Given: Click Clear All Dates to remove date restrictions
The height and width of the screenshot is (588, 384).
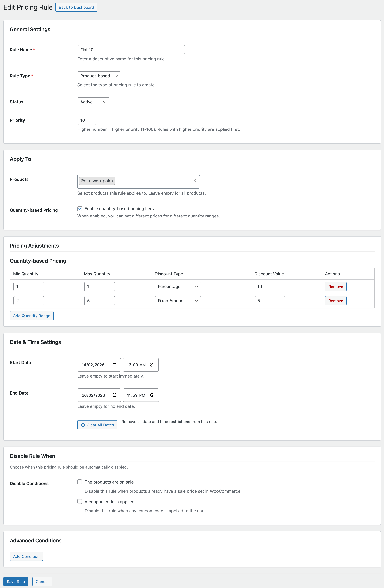Looking at the screenshot, I should 97,425.
